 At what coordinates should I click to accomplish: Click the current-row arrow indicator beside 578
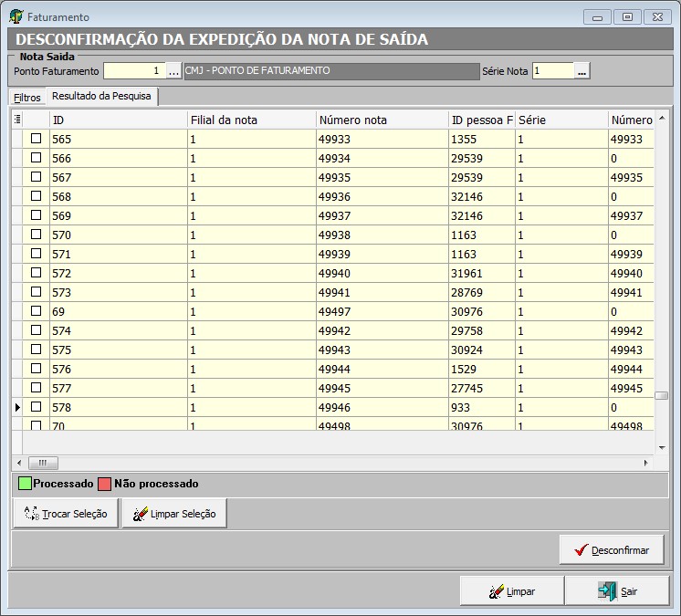(x=17, y=407)
